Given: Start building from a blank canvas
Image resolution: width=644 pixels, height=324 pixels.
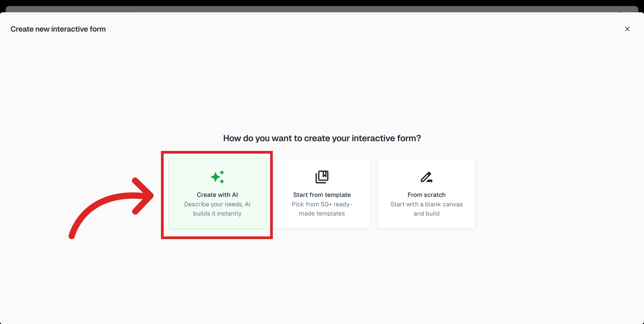Looking at the screenshot, I should coord(426,194).
